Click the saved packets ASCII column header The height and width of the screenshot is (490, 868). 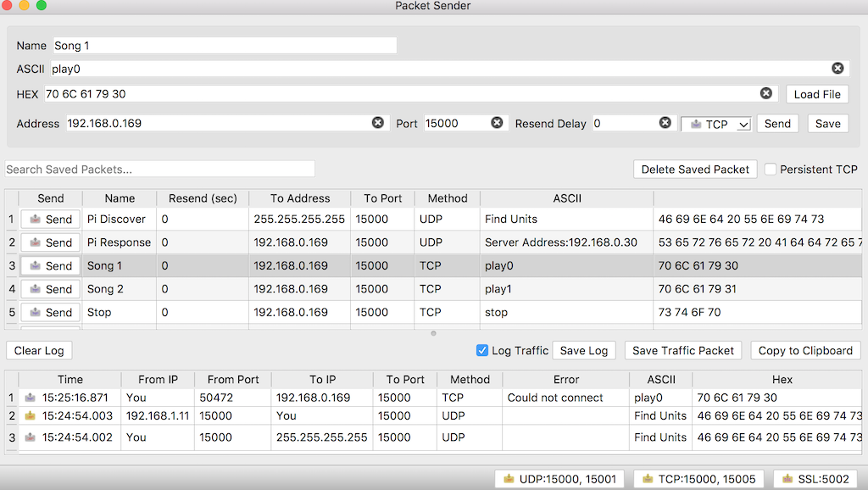pos(567,198)
